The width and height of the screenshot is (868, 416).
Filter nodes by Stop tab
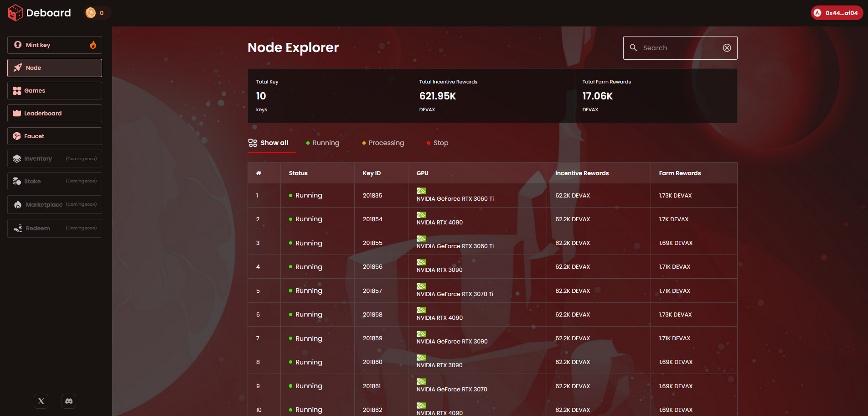[438, 143]
